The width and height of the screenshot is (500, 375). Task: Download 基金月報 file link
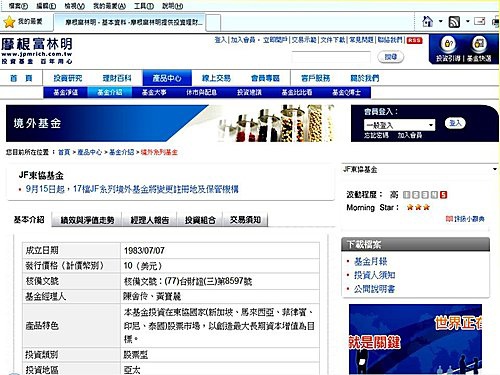click(x=370, y=261)
